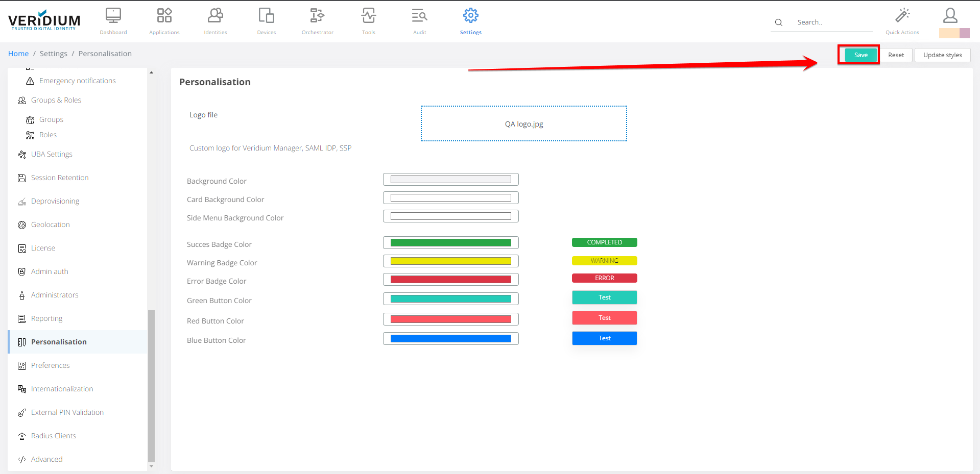
Task: Open Emergency notifications sidebar entry
Action: click(x=77, y=81)
